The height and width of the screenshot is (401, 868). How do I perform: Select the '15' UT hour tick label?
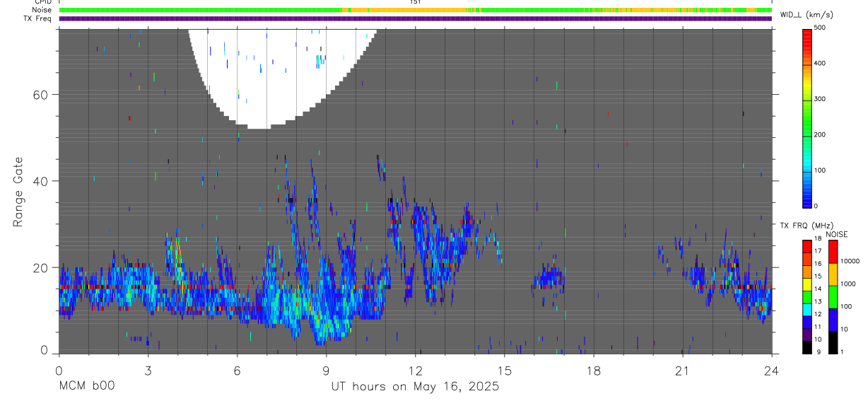pyautogui.click(x=505, y=370)
